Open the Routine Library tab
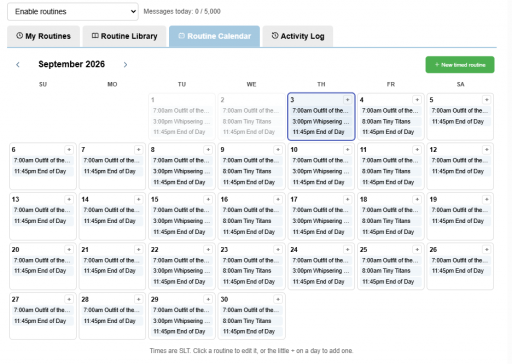The height and width of the screenshot is (364, 512). click(124, 36)
